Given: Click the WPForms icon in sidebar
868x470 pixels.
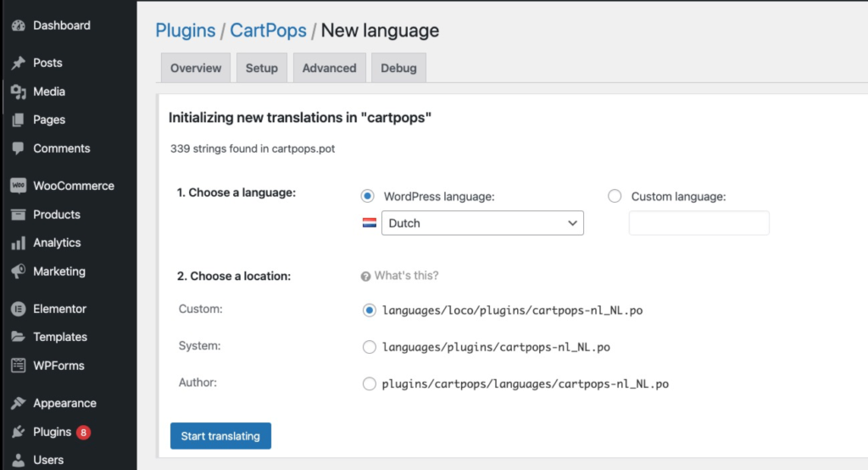Looking at the screenshot, I should click(x=19, y=366).
